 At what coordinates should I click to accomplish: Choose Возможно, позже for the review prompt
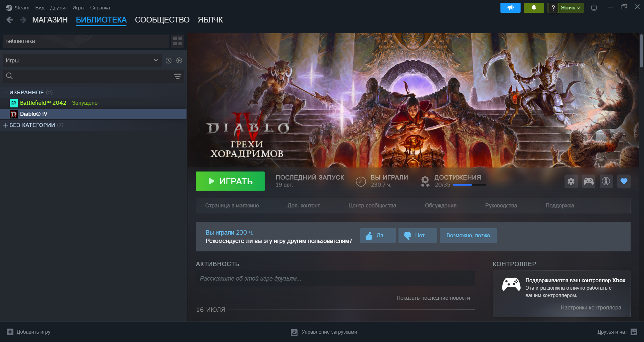(x=468, y=236)
